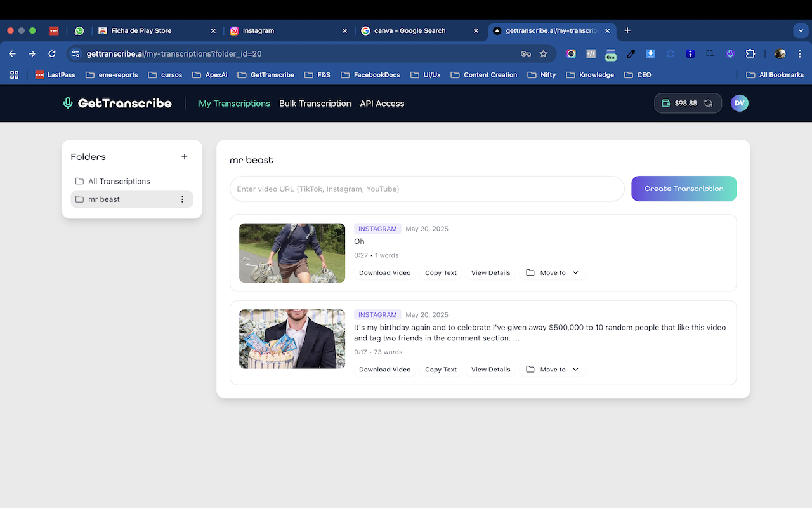Open Chrome extensions puzzle icon
Viewport: 812px width, 508px height.
pos(750,54)
